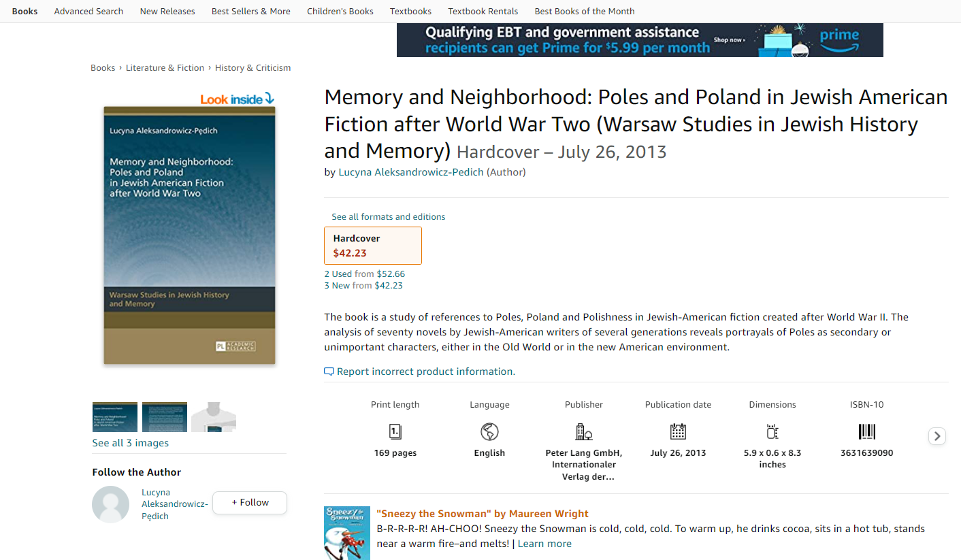Viewport: 961px width, 560px height.
Task: Click the Dimensions ruler icon
Action: coord(772,431)
